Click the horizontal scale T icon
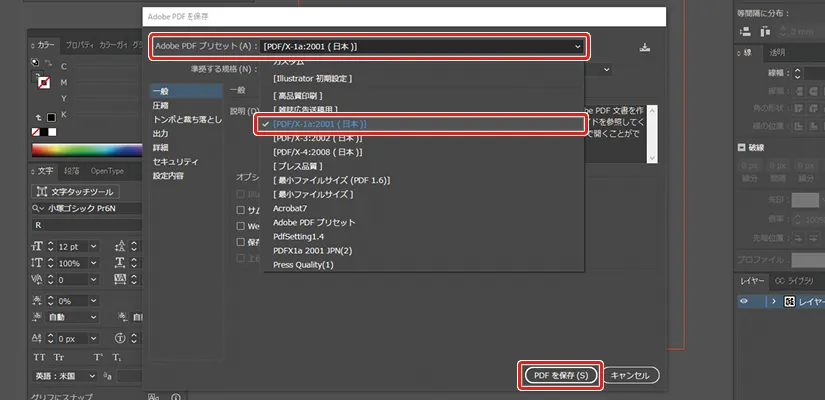The width and height of the screenshot is (825, 400). [120, 263]
